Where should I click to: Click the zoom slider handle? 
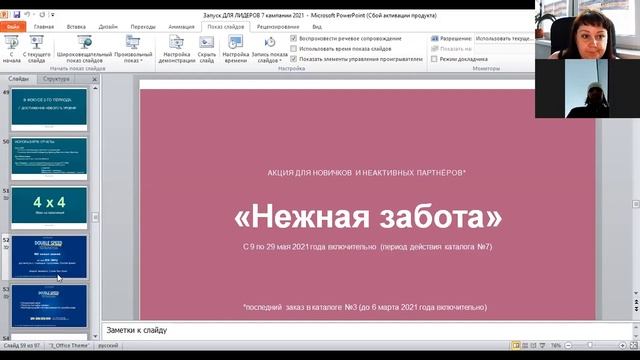point(590,346)
